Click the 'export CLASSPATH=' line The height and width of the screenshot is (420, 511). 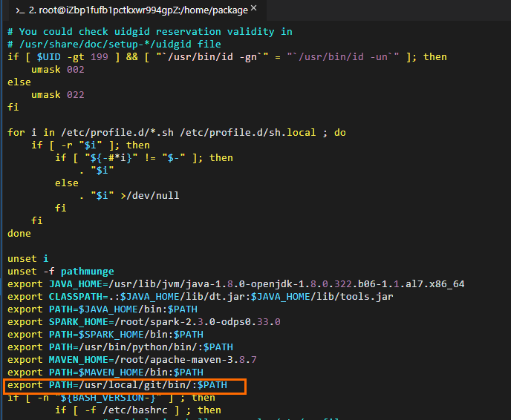tap(201, 297)
